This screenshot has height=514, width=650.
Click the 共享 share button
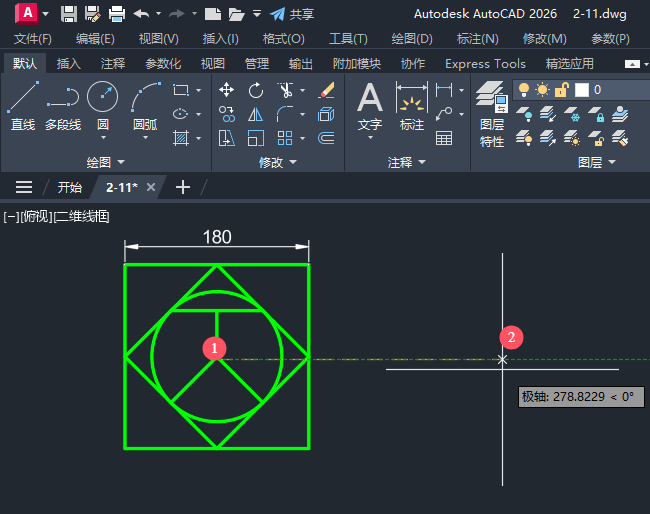tap(292, 14)
